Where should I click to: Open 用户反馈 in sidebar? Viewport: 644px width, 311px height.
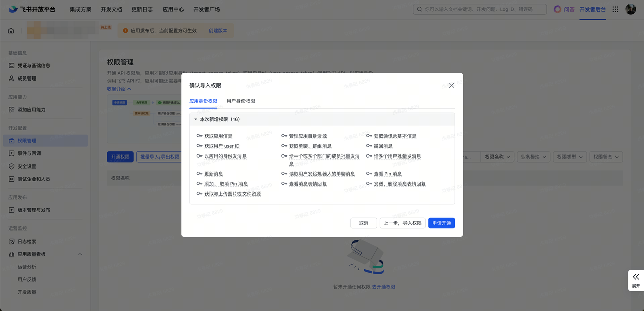[27, 279]
